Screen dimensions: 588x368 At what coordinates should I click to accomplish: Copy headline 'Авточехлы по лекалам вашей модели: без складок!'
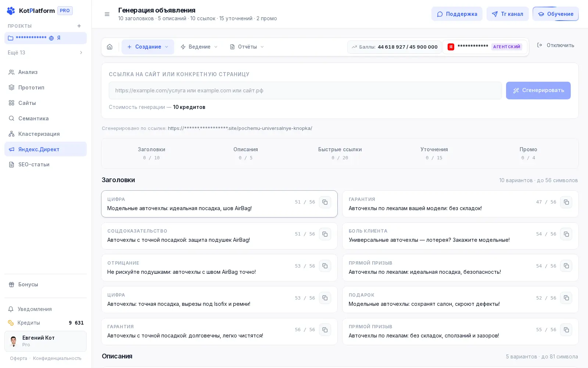coord(566,202)
